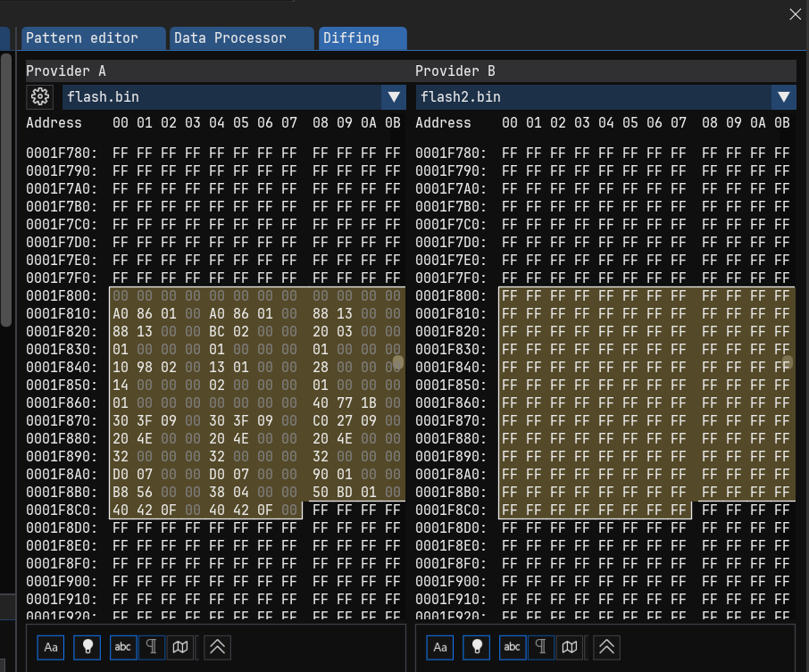The width and height of the screenshot is (809, 672).
Task: Toggle grayed zeros bulb in Provider B
Action: coord(477,647)
